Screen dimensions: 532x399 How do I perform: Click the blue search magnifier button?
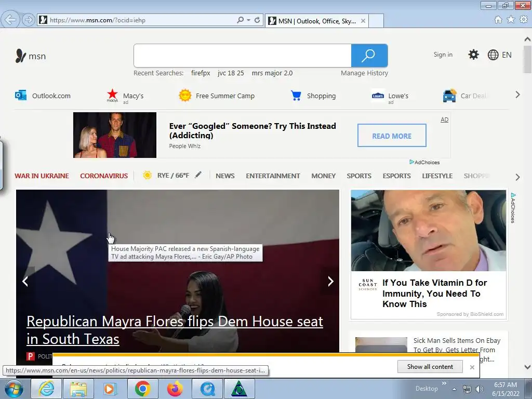click(369, 55)
